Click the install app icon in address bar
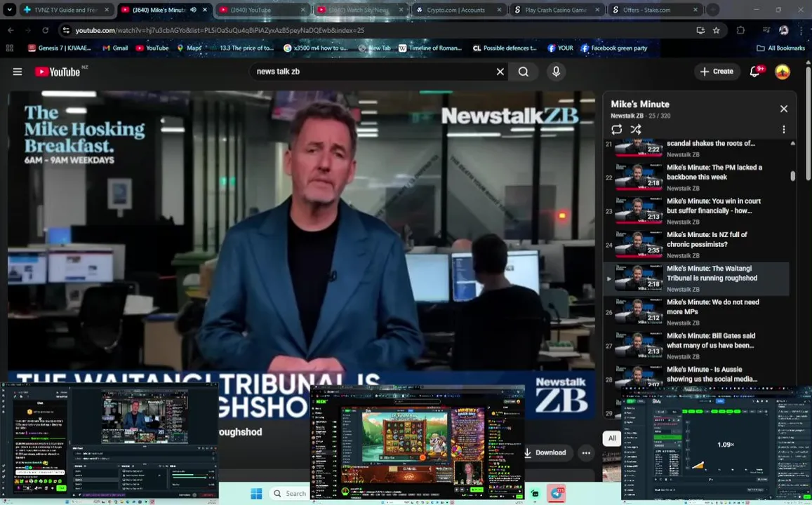Screen dimensions: 812x505 [x=700, y=31]
